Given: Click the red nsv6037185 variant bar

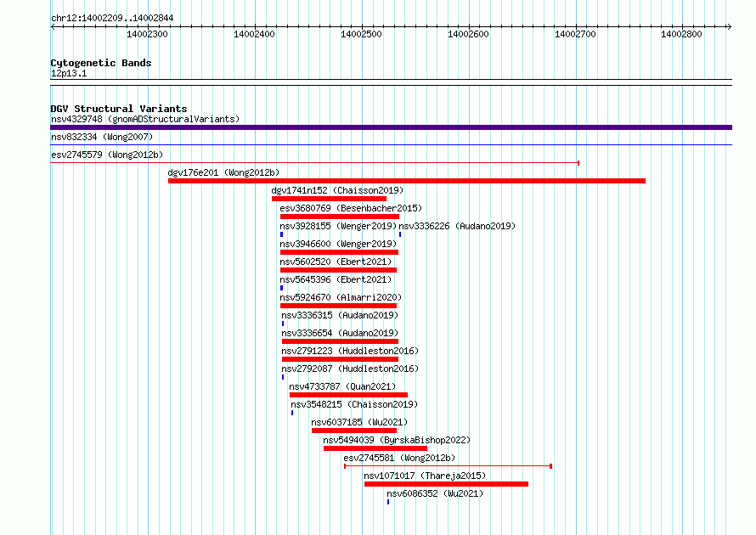Looking at the screenshot, I should coord(354,431).
